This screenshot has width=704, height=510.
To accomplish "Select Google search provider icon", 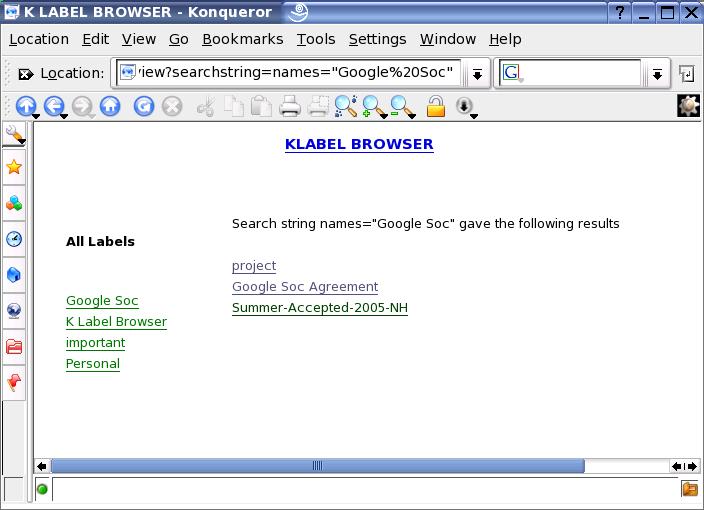I will click(511, 73).
